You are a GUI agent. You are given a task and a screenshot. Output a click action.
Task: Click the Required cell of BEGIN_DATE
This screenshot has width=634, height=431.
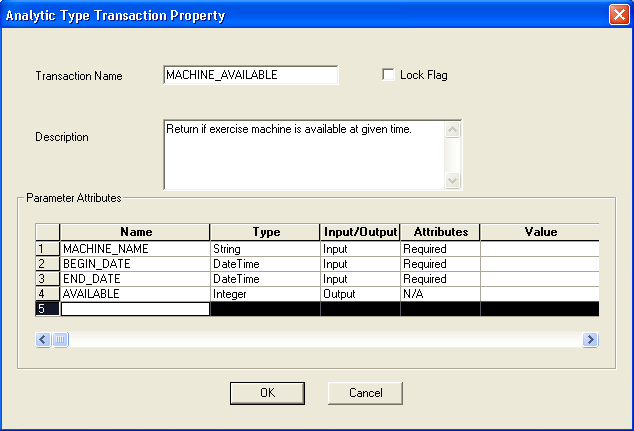tap(440, 264)
